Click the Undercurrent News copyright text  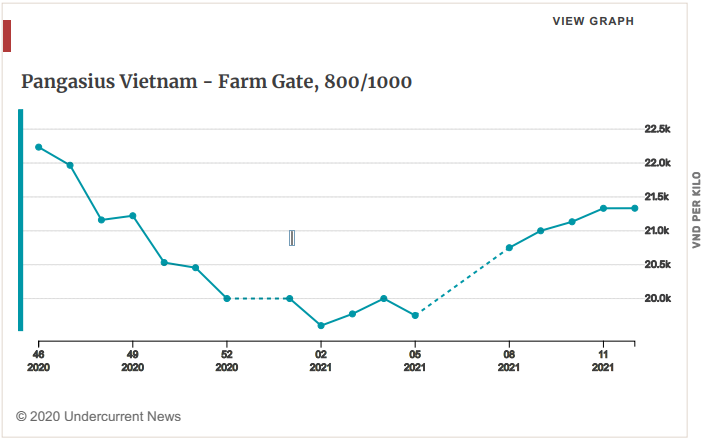(98, 417)
